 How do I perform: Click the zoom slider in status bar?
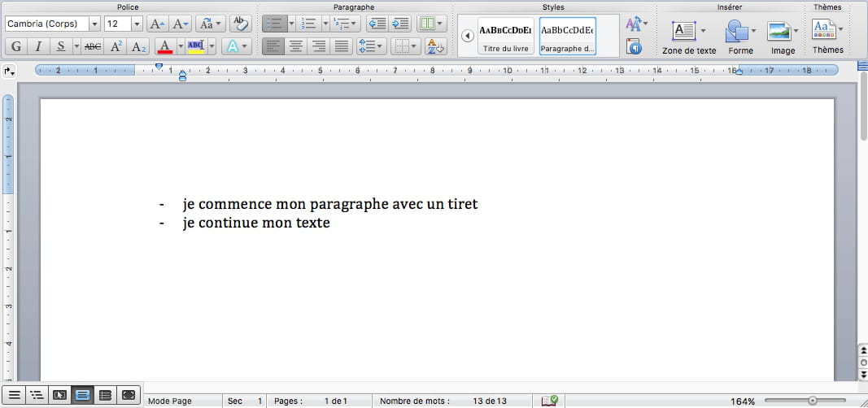812,401
